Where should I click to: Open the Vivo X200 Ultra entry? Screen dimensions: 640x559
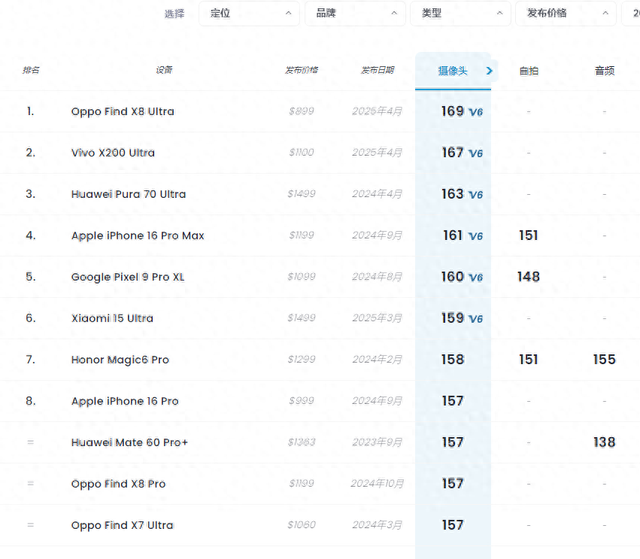(x=113, y=153)
